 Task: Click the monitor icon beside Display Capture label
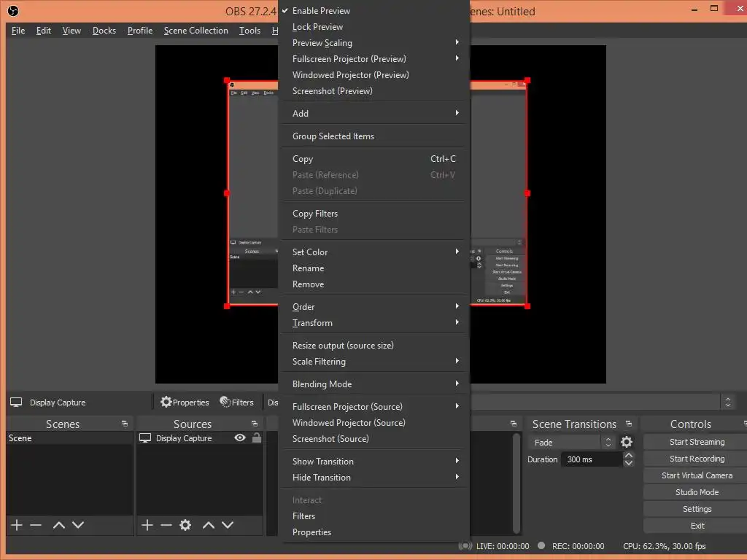point(16,402)
